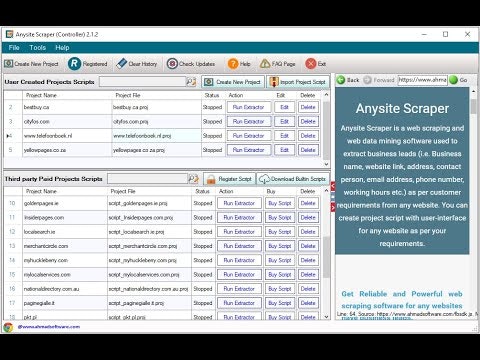The width and height of the screenshot is (480, 360).
Task: Click the Anysite Scraper title bar icon
Action: [x=10, y=34]
